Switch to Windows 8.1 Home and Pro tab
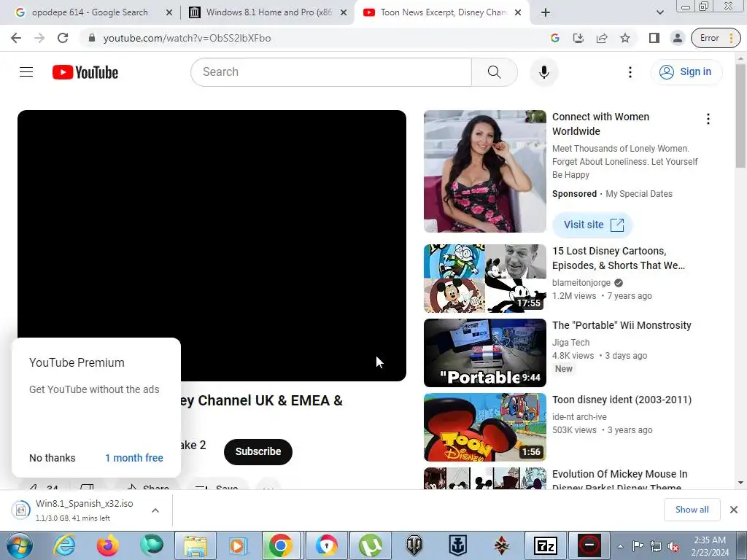Viewport: 747px width, 560px height. click(268, 13)
